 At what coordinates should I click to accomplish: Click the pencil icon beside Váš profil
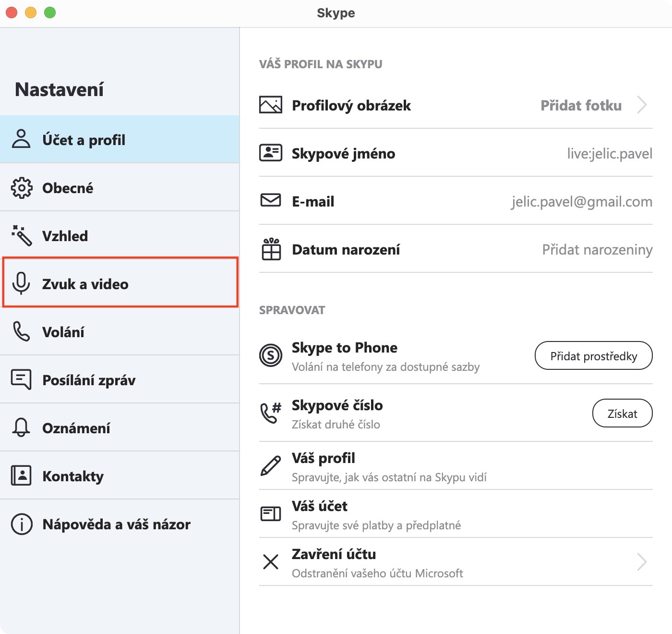point(271,466)
